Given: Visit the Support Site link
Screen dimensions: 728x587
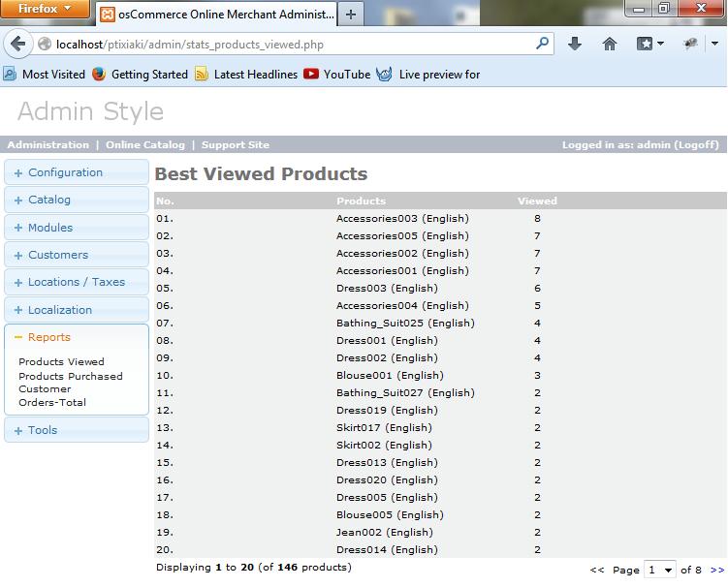Looking at the screenshot, I should 236,144.
